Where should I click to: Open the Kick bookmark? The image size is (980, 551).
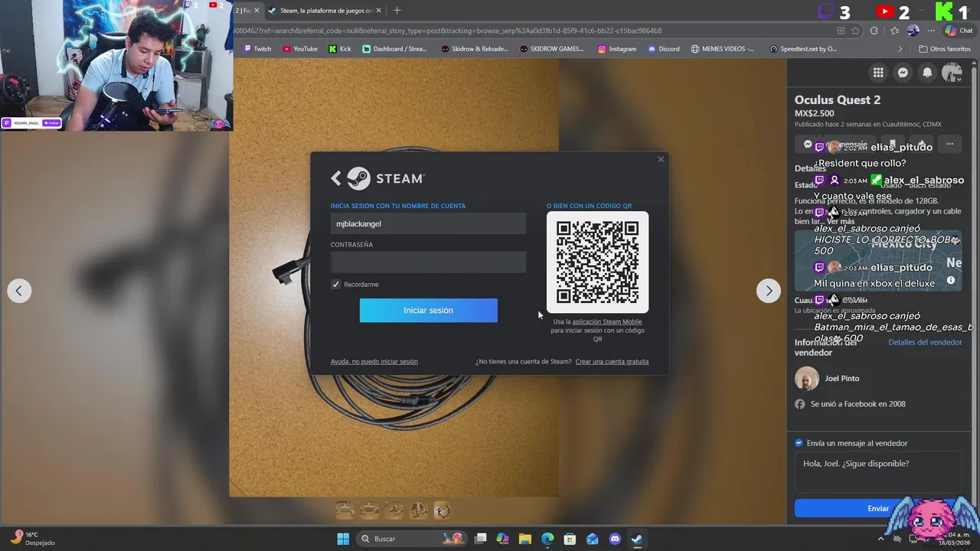(x=340, y=49)
